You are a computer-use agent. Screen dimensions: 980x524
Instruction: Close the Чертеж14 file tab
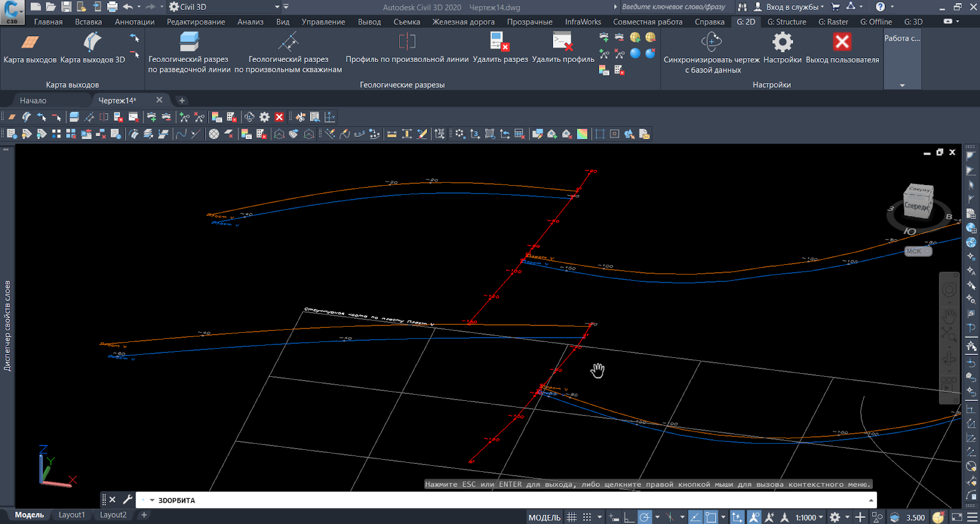pos(159,100)
